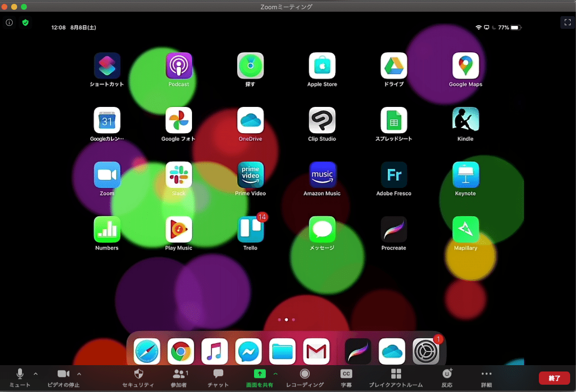Open More (詳細) options
Viewport: 576px width, 392px height.
[487, 378]
